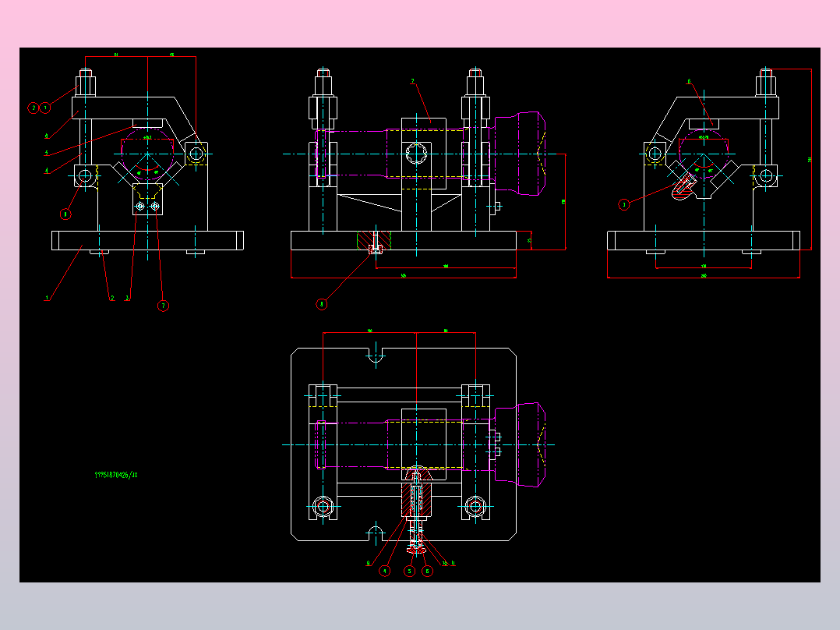This screenshot has height=630, width=840.
Task: Click the top slot notch of the plan view base
Action: (376, 355)
